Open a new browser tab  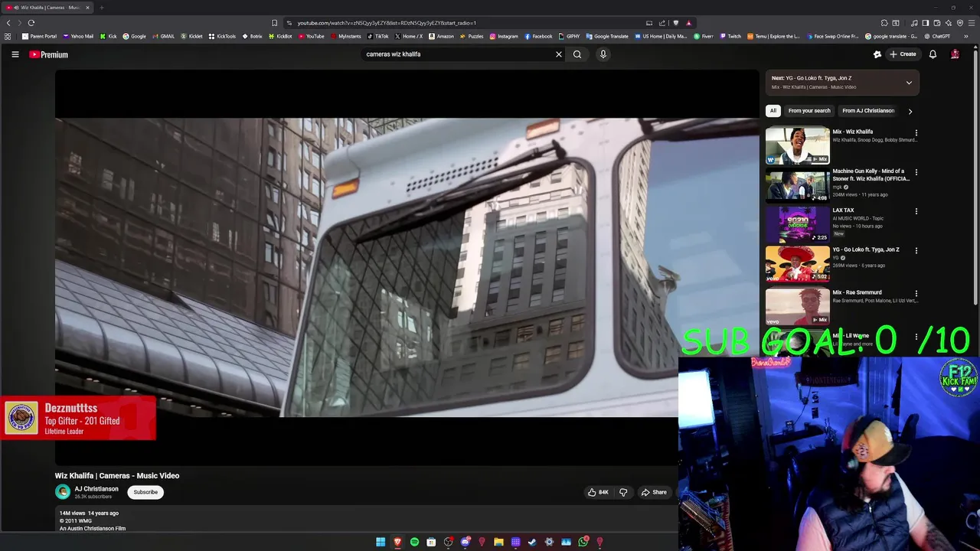[x=101, y=8]
